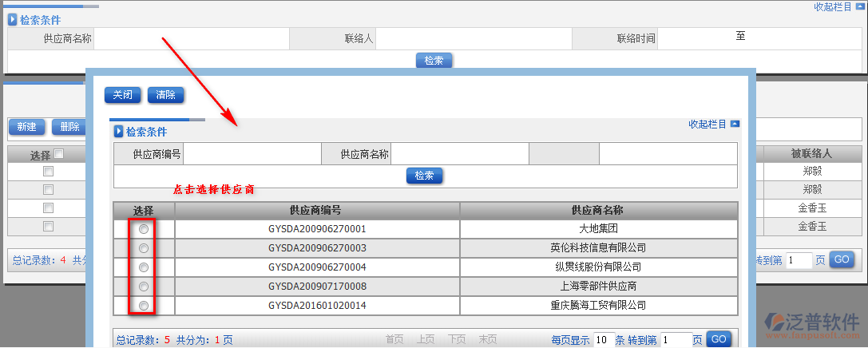868x348 pixels.
Task: Click the popup's 检索 search button
Action: click(x=425, y=176)
